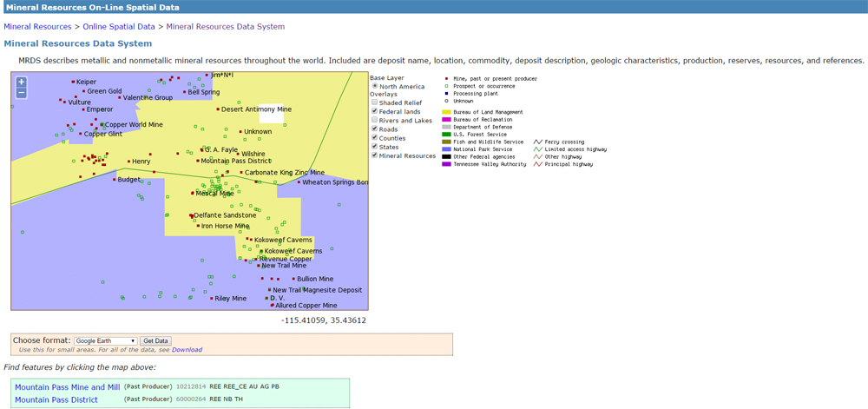Click the Keiper mine marker
This screenshot has width=868, height=409.
(73, 82)
